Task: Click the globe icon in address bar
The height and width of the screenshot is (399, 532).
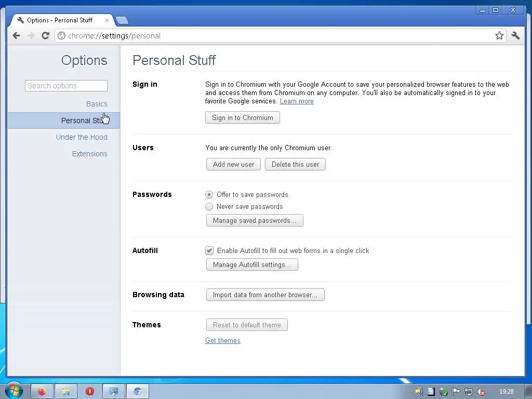Action: pyautogui.click(x=61, y=36)
